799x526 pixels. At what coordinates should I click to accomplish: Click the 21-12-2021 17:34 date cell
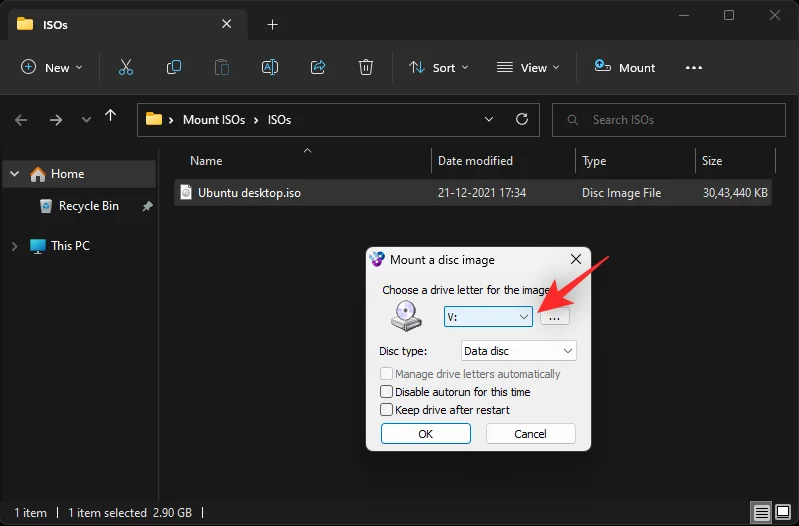482,193
